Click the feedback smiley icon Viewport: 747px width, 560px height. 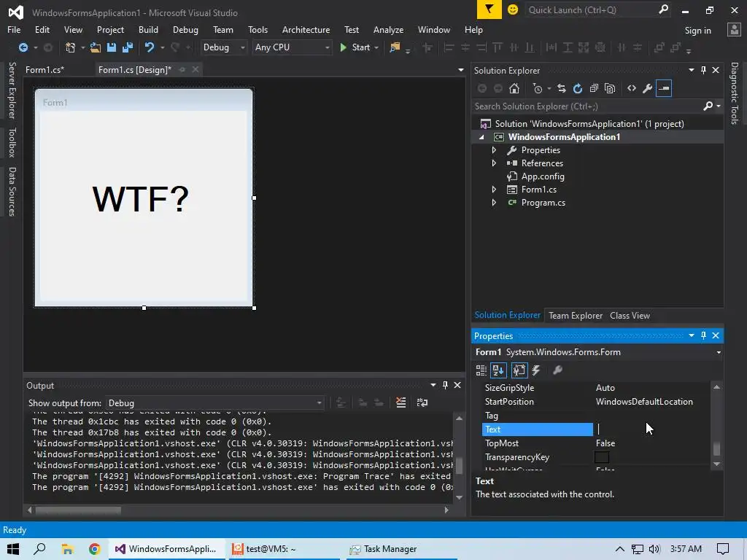(513, 9)
